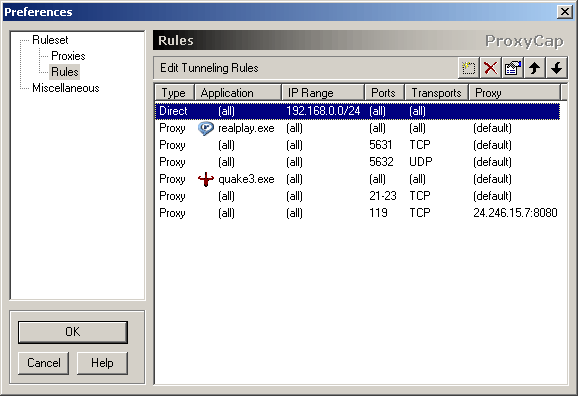Click TCP transport in the 5631 row
578x396 pixels.
[419, 145]
